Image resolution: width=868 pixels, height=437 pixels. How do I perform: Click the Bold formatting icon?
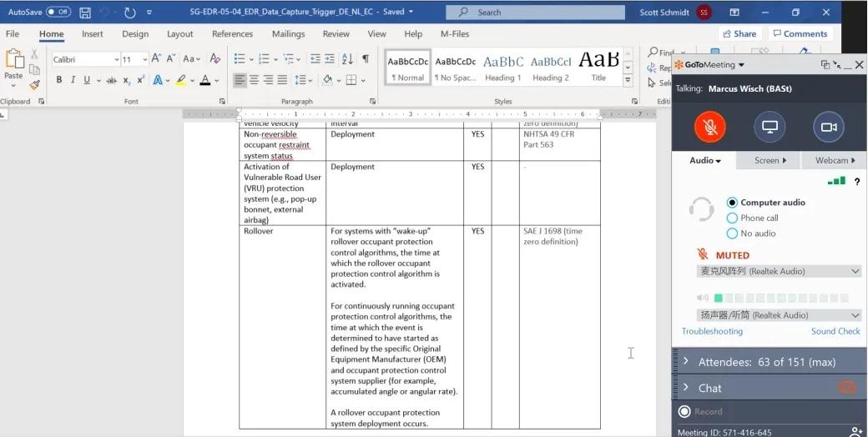click(59, 80)
